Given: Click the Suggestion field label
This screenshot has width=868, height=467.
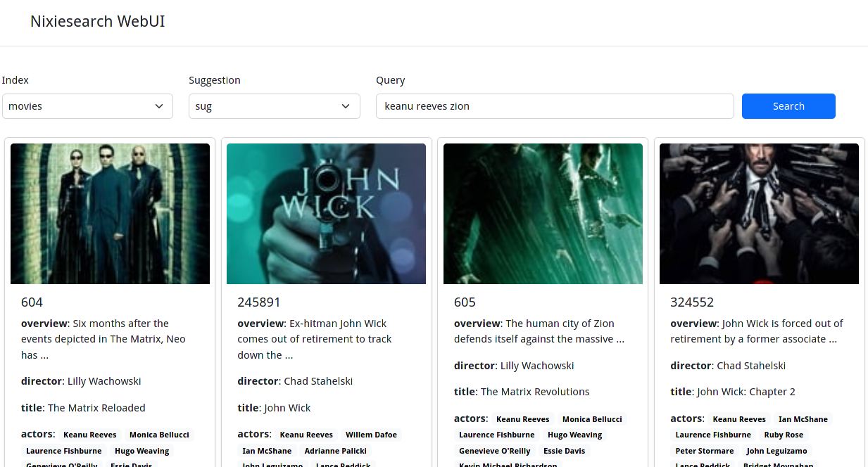Looking at the screenshot, I should [x=215, y=80].
